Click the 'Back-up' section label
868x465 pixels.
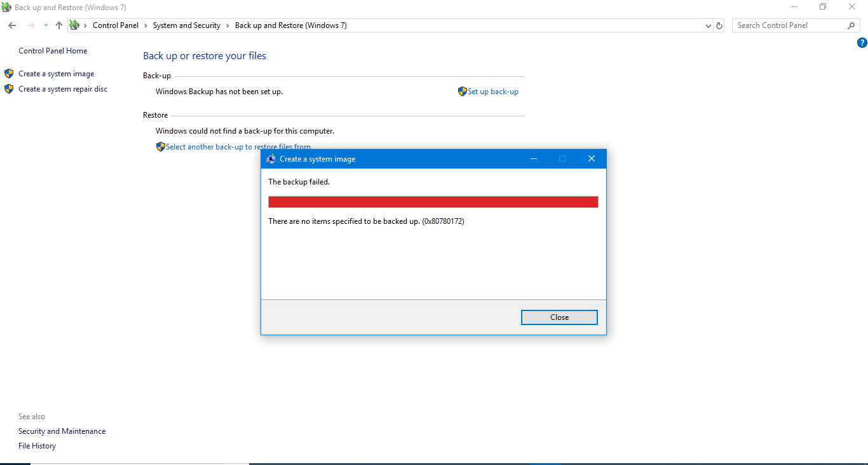pos(157,76)
